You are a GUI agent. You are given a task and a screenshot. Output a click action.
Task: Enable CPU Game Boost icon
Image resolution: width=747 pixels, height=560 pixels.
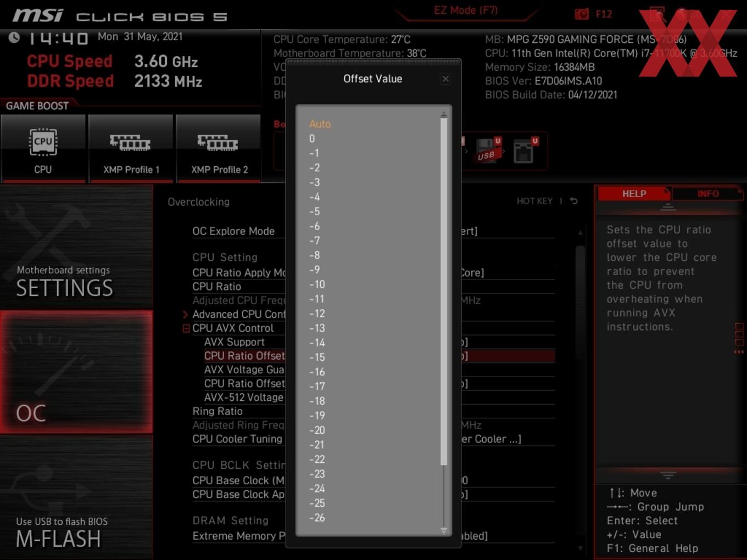tap(43, 147)
